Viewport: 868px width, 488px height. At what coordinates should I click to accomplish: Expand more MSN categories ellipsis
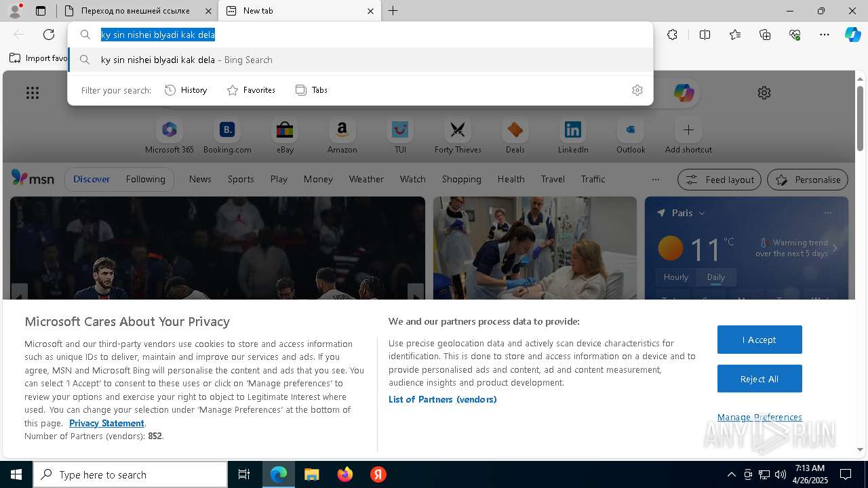pyautogui.click(x=655, y=180)
